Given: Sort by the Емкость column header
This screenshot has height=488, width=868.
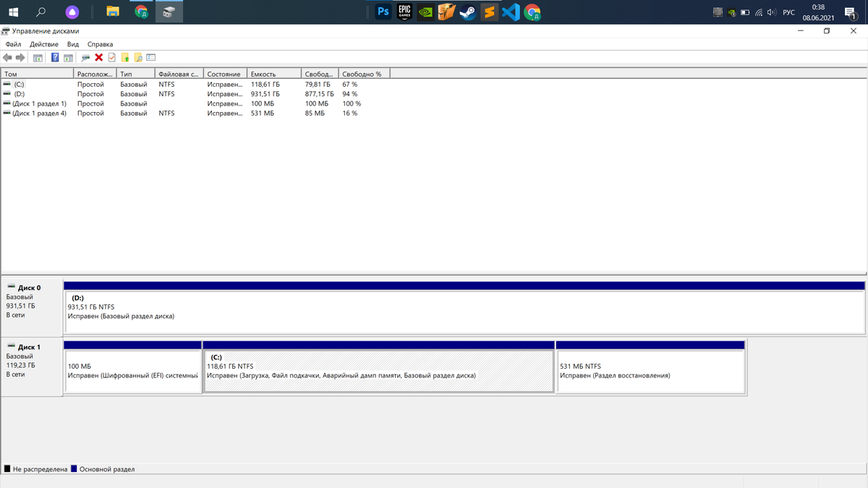Looking at the screenshot, I should [274, 74].
